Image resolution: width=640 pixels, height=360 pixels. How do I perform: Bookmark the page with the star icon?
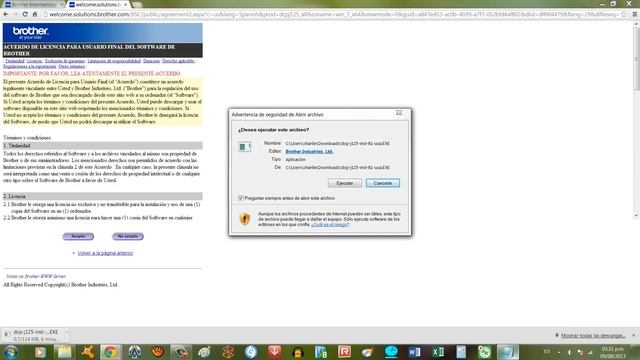click(624, 14)
